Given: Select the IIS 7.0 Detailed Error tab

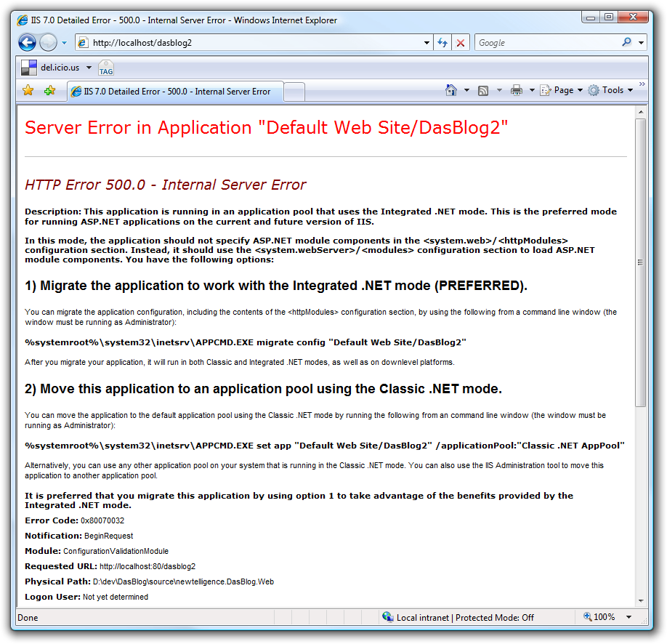Looking at the screenshot, I should coord(174,92).
